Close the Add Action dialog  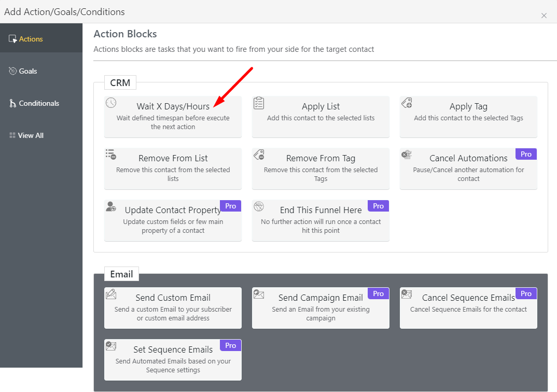(x=544, y=16)
